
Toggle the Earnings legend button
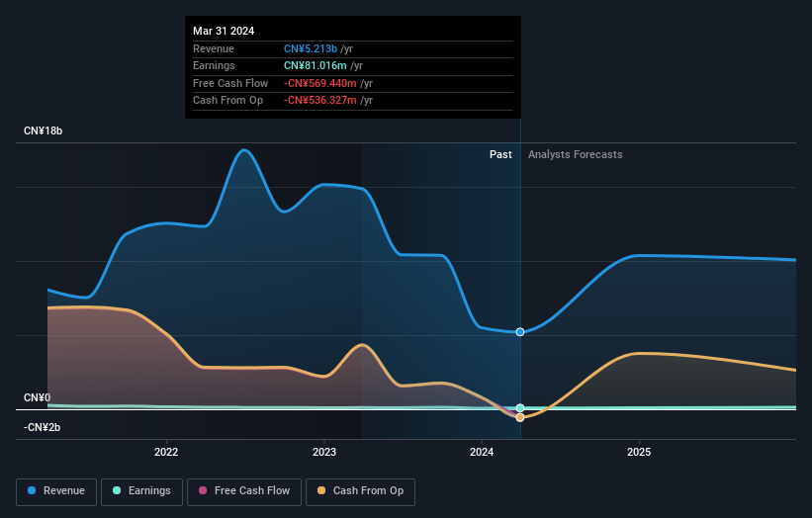coord(141,491)
